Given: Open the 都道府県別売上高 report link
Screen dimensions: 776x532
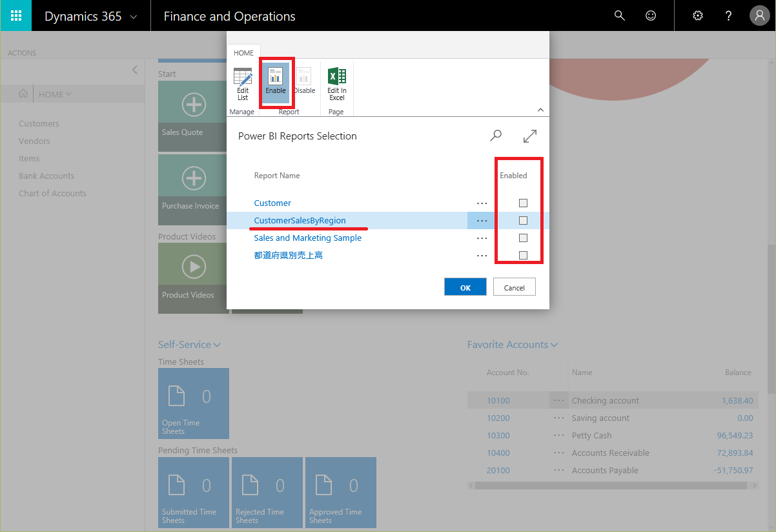Looking at the screenshot, I should (289, 255).
